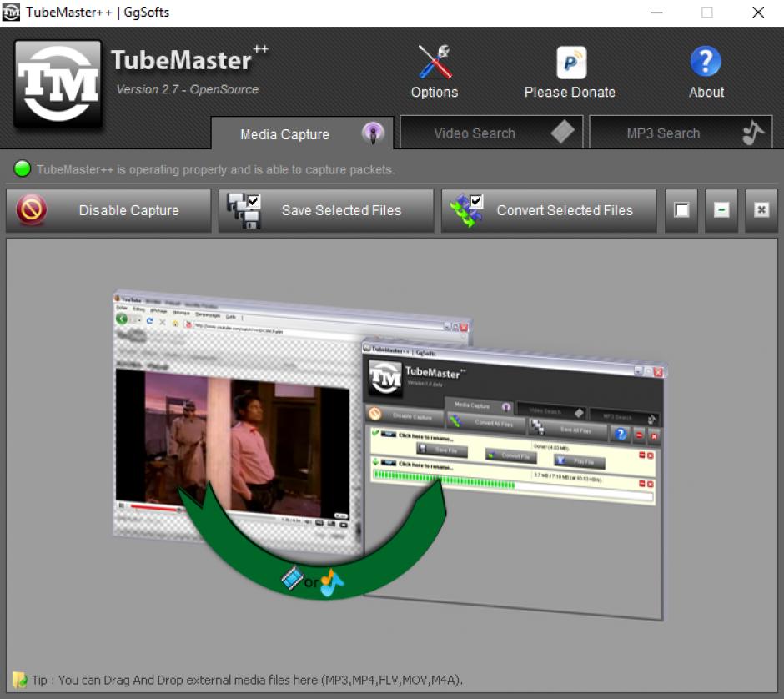Screen dimensions: 784x699
Task: Click the remove-all X button in toolbar
Action: (761, 210)
